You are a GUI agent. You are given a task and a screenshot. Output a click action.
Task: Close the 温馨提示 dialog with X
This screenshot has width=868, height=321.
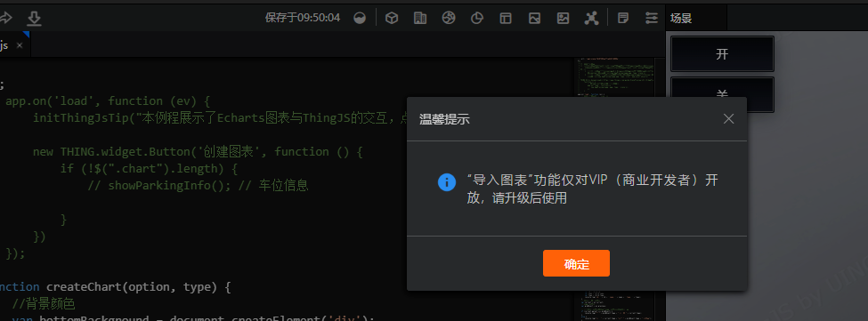[728, 119]
